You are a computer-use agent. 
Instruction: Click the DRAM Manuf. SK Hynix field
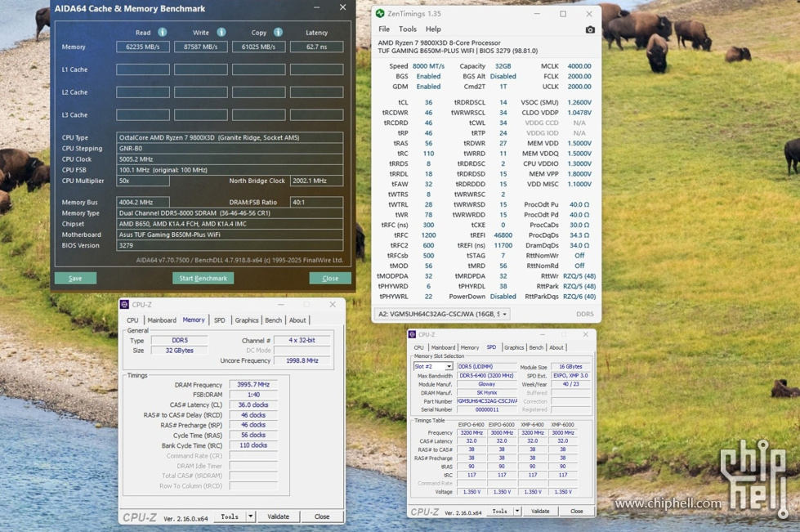pos(487,393)
